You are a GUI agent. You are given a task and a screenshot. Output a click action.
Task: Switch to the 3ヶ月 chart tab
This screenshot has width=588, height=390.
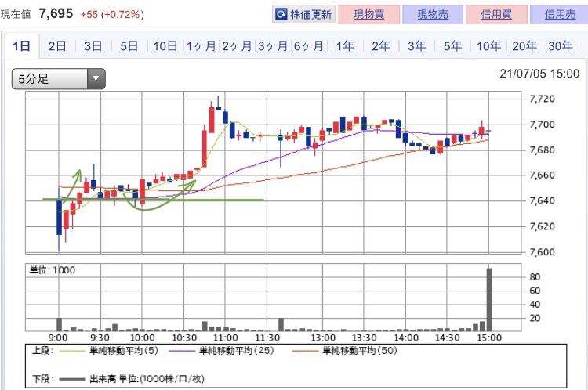click(273, 46)
